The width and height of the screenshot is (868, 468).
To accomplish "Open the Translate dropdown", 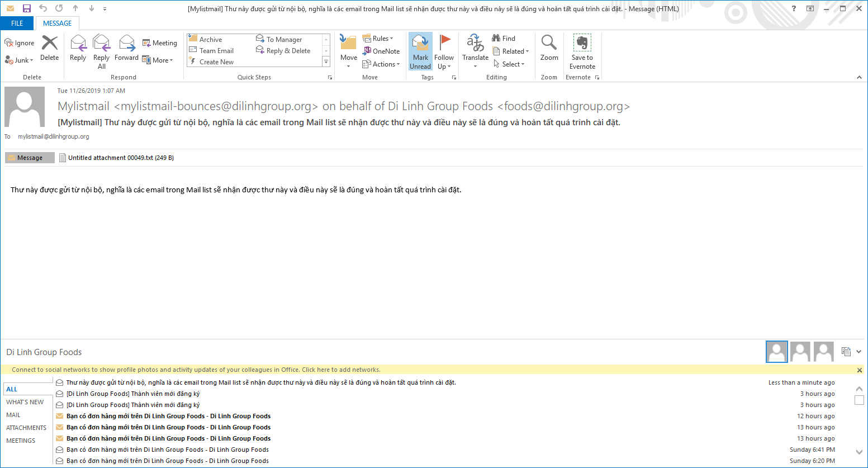I will click(x=475, y=51).
